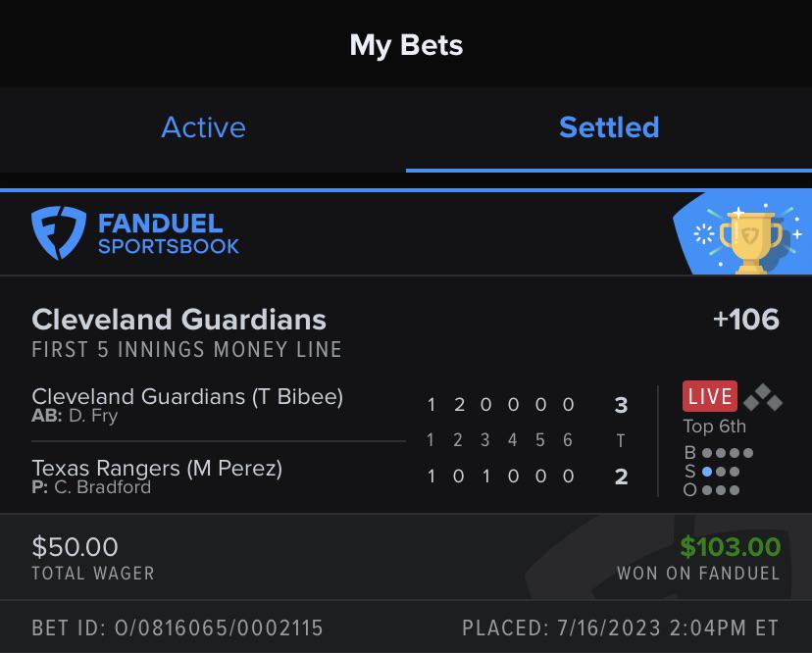Tap the $103.00 won amount
Image resolution: width=812 pixels, height=653 pixels.
[730, 547]
